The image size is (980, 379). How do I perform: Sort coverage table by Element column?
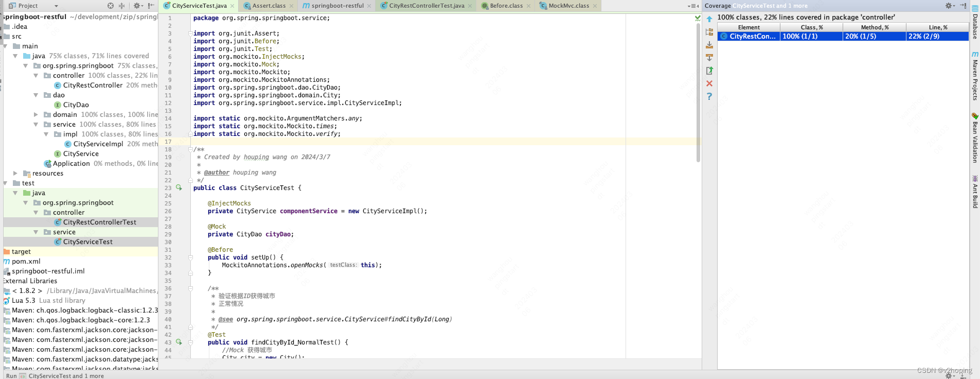point(749,27)
